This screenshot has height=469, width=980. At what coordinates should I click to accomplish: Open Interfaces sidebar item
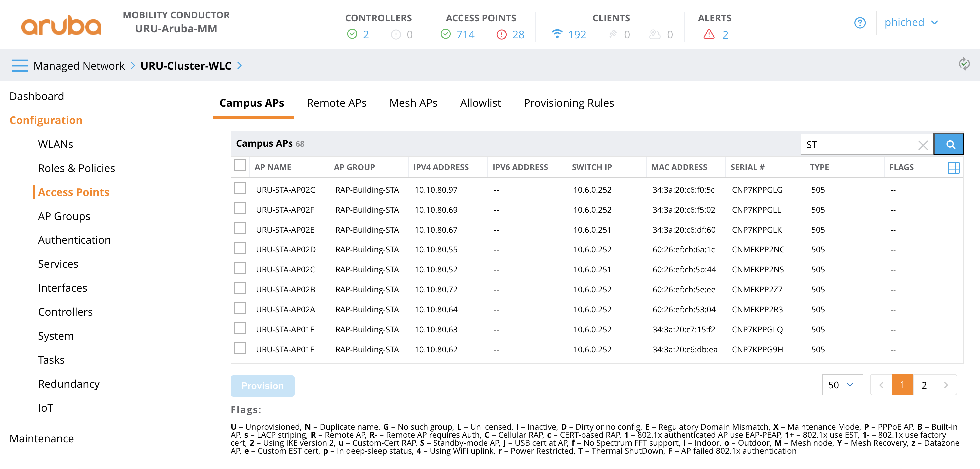click(62, 288)
